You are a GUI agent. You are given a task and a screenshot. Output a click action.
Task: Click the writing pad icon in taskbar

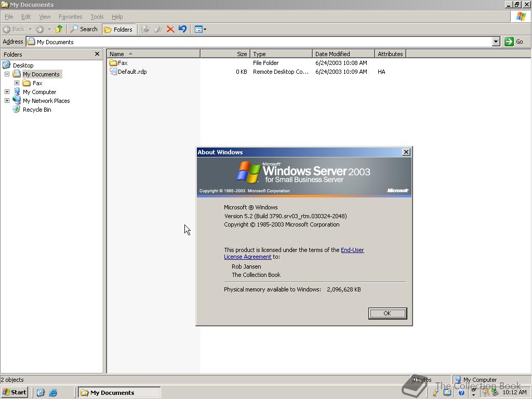pos(447,393)
